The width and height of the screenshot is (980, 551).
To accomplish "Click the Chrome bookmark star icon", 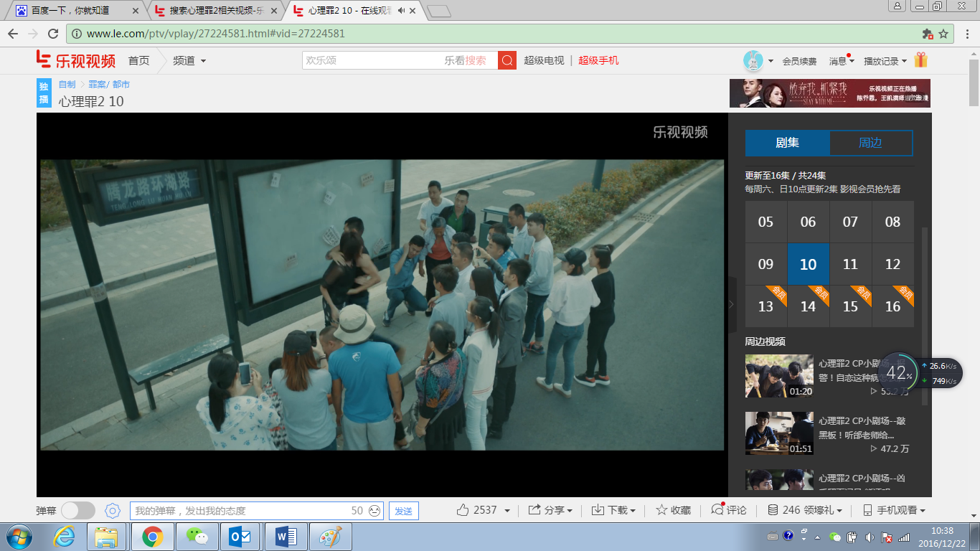I will click(944, 34).
